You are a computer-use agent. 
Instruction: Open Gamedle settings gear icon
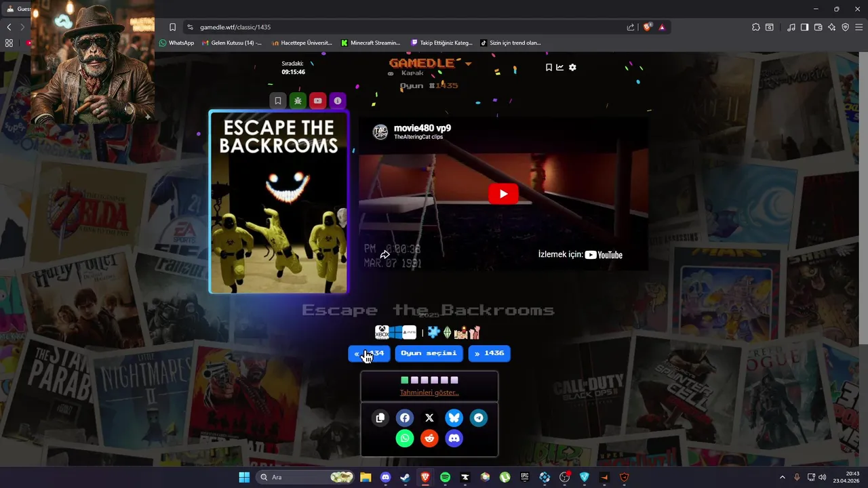point(572,67)
